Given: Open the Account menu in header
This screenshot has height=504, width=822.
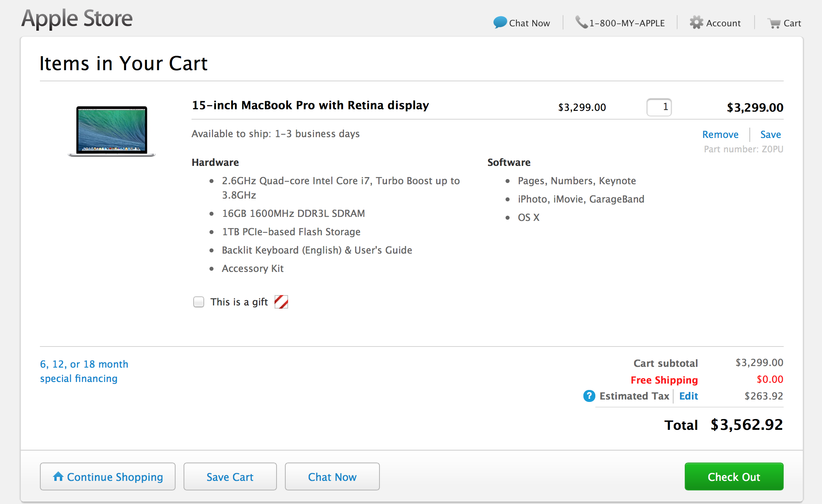Looking at the screenshot, I should 723,23.
